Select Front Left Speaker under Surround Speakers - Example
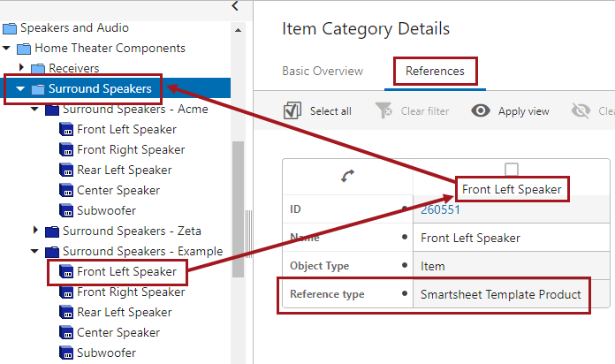Screen dimensions: 615x364 126,271
